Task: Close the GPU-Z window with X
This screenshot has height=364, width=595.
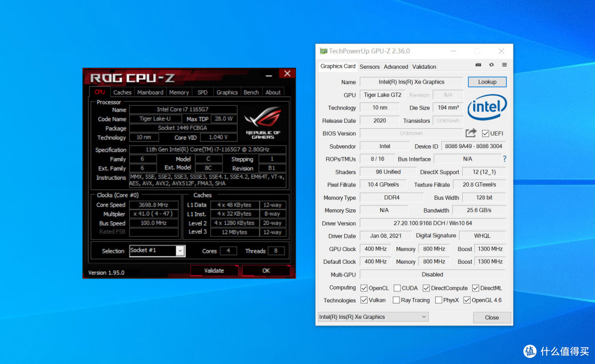Action: coord(501,51)
